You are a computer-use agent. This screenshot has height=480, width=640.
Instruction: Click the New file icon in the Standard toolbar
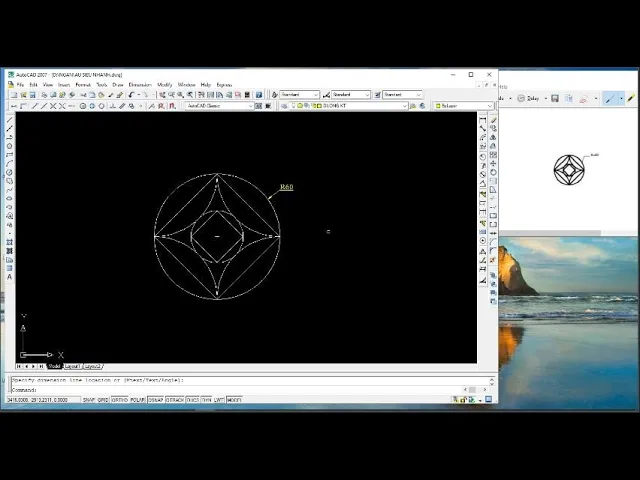10,95
